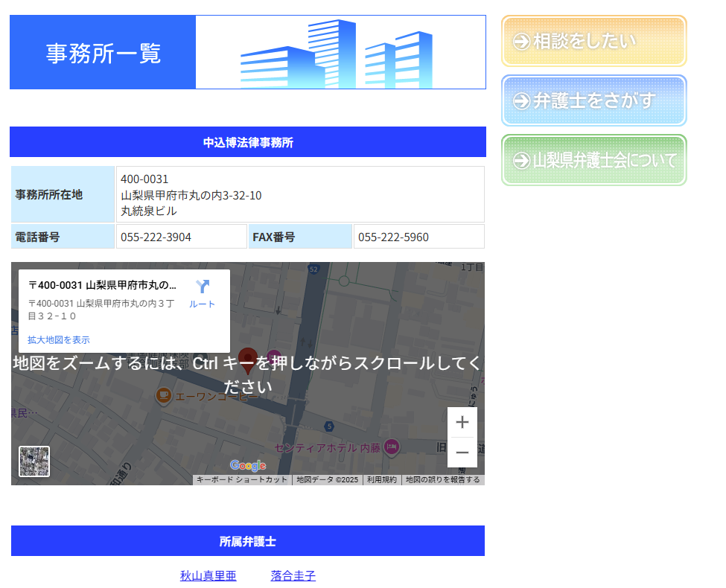The width and height of the screenshot is (726, 588).
Task: Click the pink marker beside the red pin
Action: pyautogui.click(x=273, y=357)
